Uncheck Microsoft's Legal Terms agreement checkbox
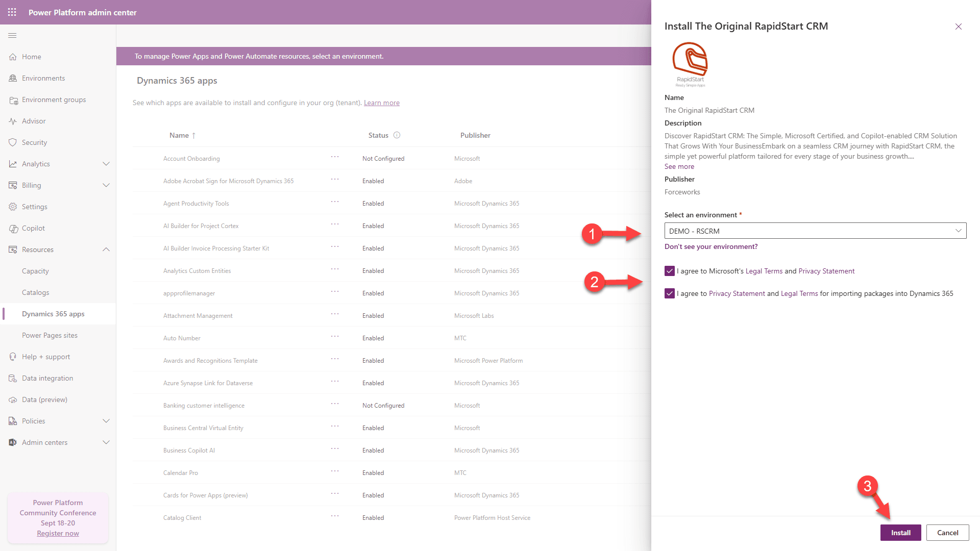980x551 pixels. tap(669, 271)
